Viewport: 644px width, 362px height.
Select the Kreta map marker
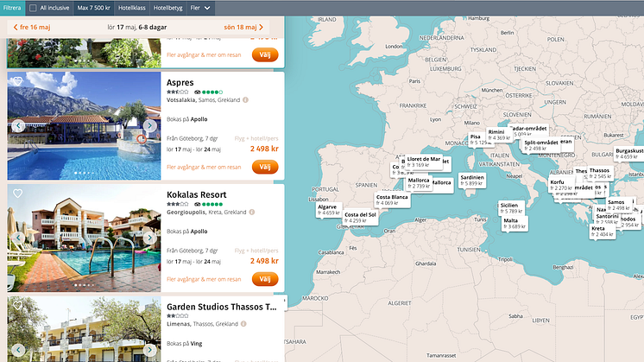[x=603, y=232]
